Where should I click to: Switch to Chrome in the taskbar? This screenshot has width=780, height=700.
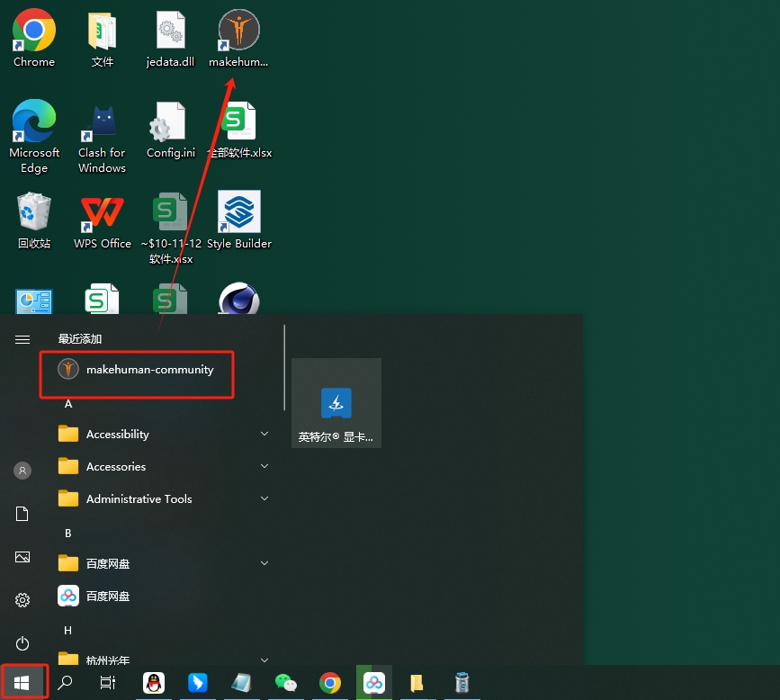coord(330,683)
